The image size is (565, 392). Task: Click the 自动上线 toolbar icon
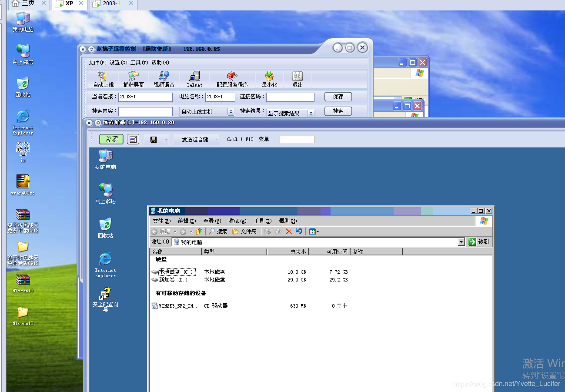pos(103,80)
